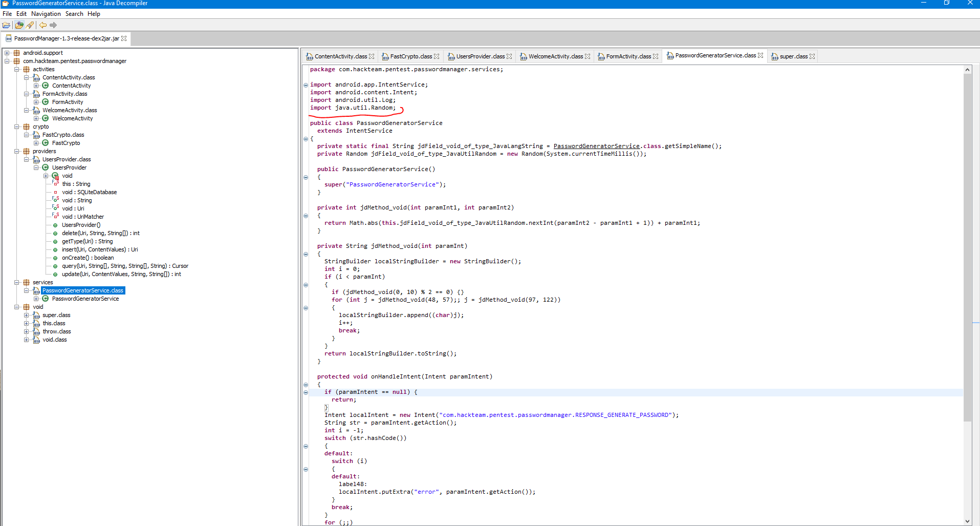The width and height of the screenshot is (980, 526).
Task: Follow the underlined PasswordGeneratorService link in code
Action: pos(597,146)
